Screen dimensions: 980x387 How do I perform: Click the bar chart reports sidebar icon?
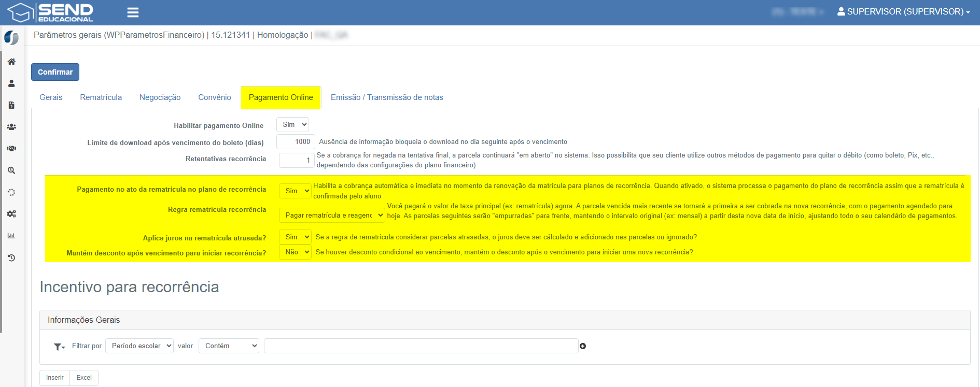(11, 236)
